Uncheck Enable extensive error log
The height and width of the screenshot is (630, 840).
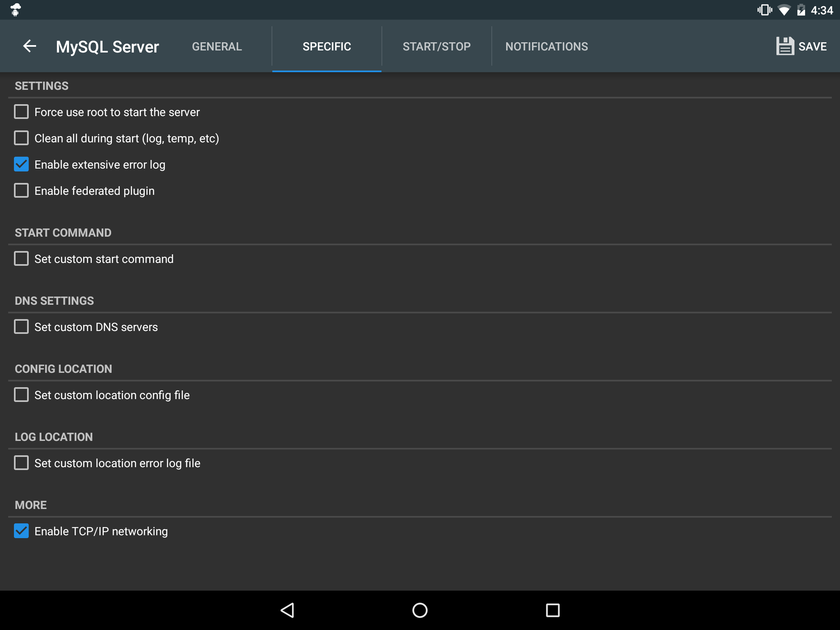pos(21,164)
